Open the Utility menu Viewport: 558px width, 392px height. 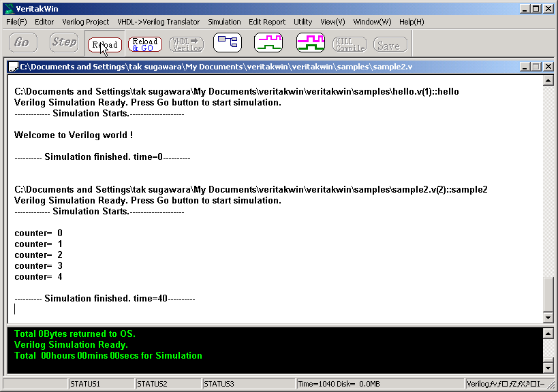click(x=303, y=22)
